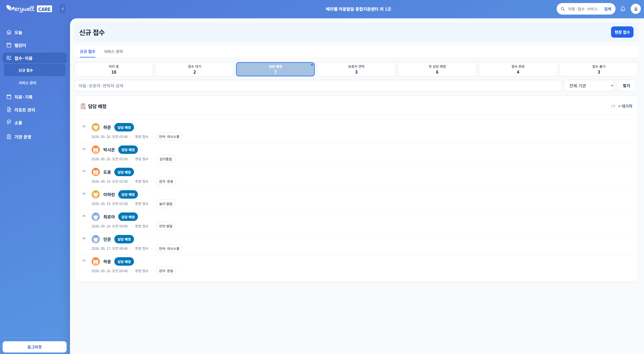The width and height of the screenshot is (644, 354).
Task: Click 도윤's 담당 배정 badge
Action: coord(124,172)
